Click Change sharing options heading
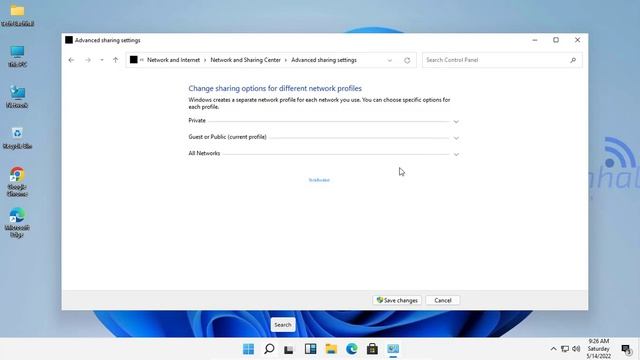 (x=275, y=88)
